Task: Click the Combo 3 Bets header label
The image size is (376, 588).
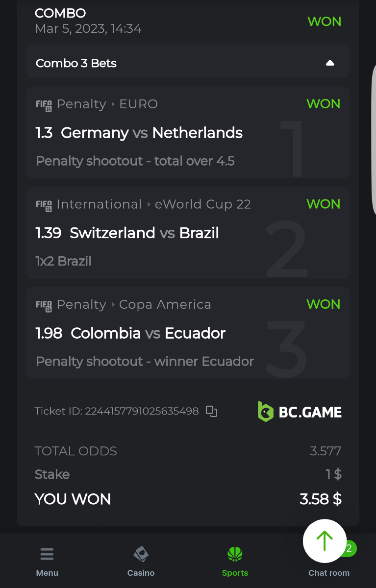Action: coord(76,63)
